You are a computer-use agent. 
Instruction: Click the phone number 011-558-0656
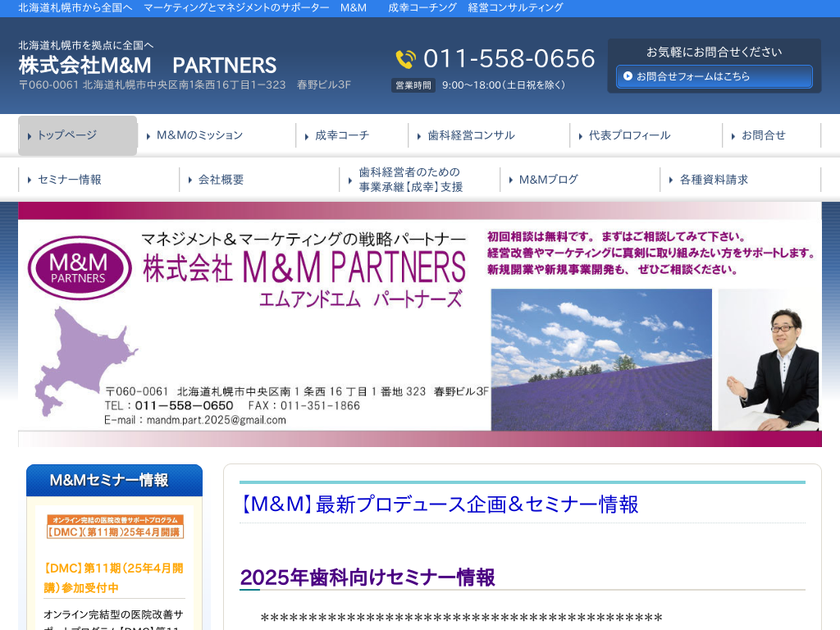(509, 58)
